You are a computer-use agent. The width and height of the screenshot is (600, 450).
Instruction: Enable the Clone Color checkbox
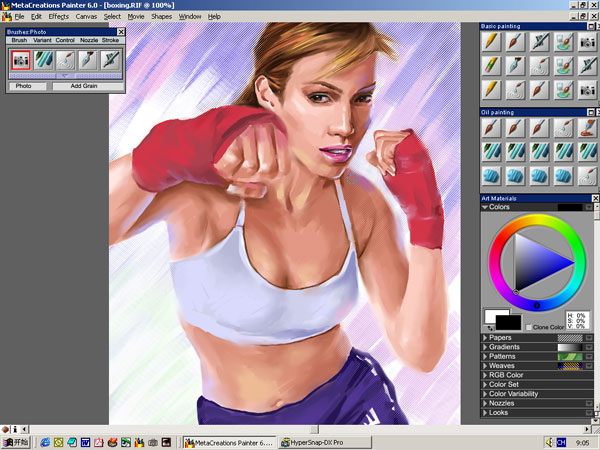click(530, 328)
